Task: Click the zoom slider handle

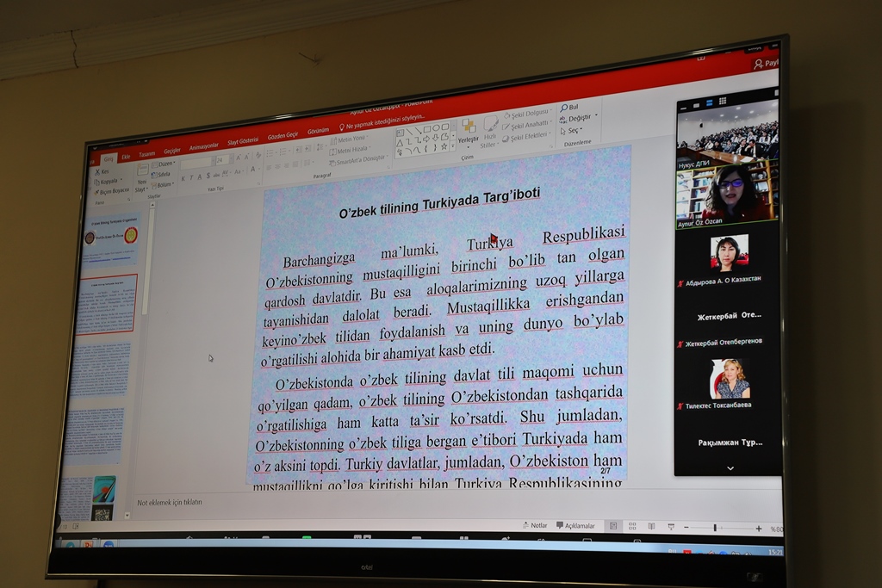Action: [714, 528]
